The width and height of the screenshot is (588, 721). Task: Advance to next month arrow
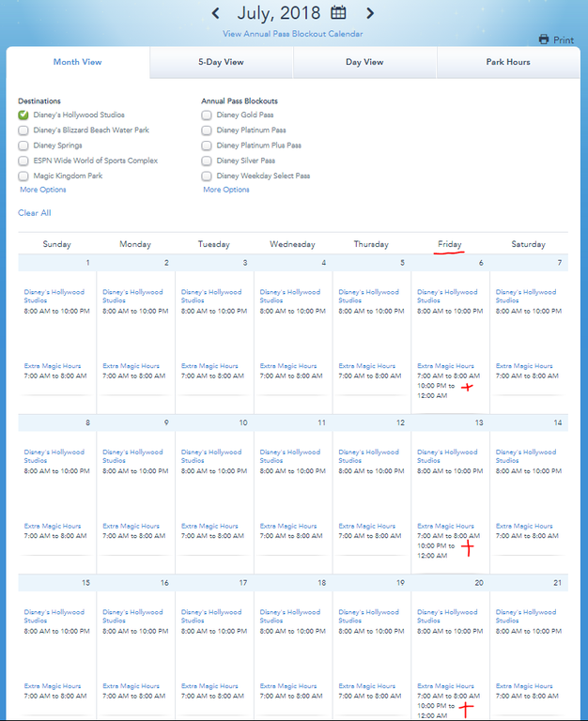370,13
